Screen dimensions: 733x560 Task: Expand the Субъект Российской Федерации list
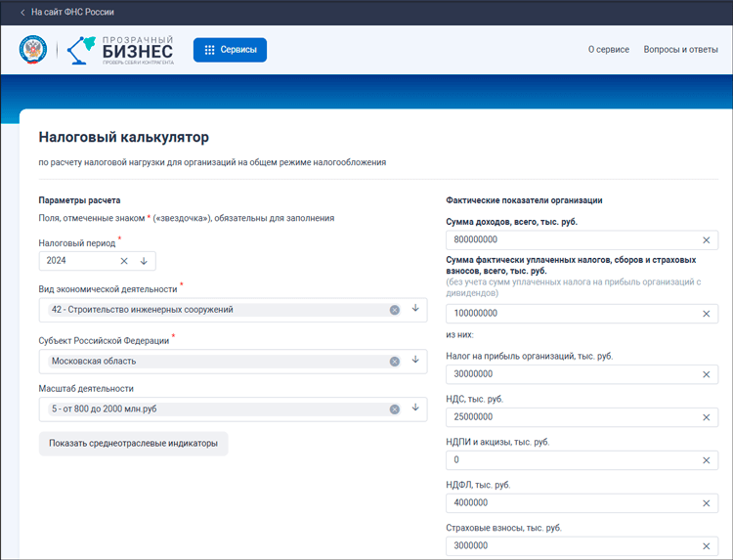pyautogui.click(x=414, y=360)
